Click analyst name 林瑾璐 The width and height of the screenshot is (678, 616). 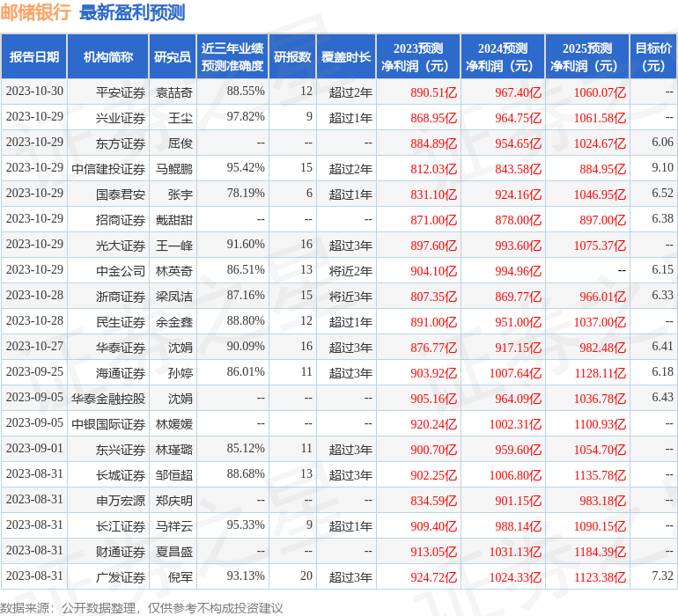(x=173, y=450)
